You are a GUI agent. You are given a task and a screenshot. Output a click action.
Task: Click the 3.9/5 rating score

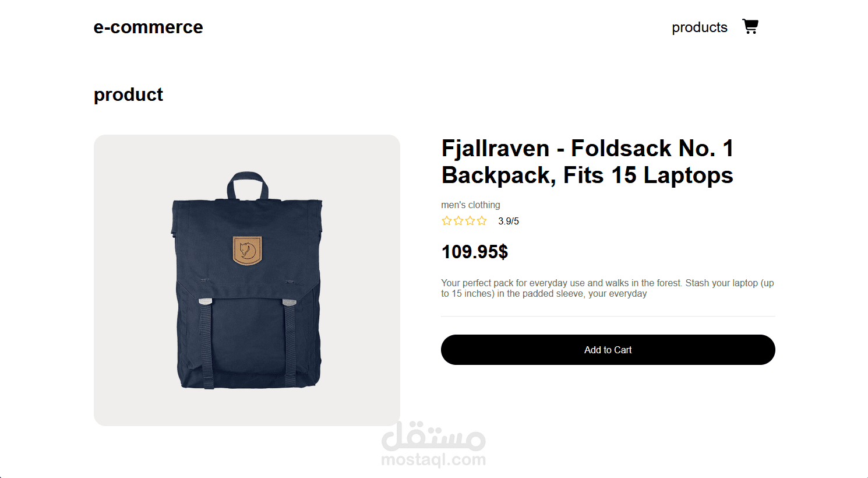[508, 222]
